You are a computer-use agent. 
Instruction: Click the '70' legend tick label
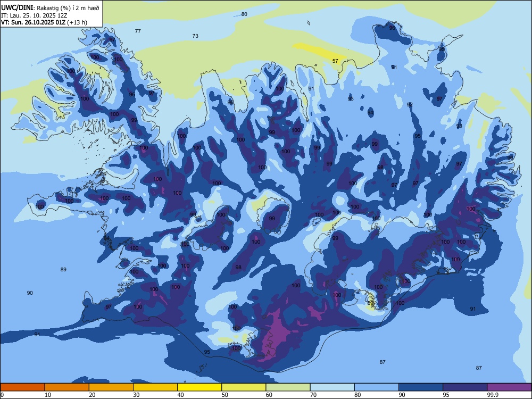point(313,395)
